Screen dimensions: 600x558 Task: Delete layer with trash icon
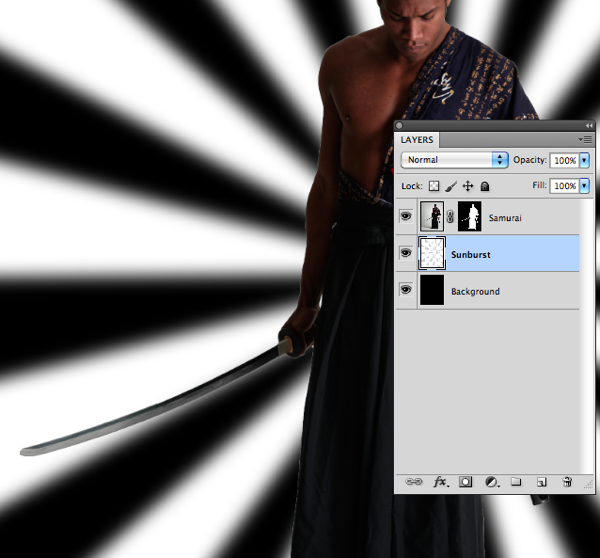(x=567, y=481)
